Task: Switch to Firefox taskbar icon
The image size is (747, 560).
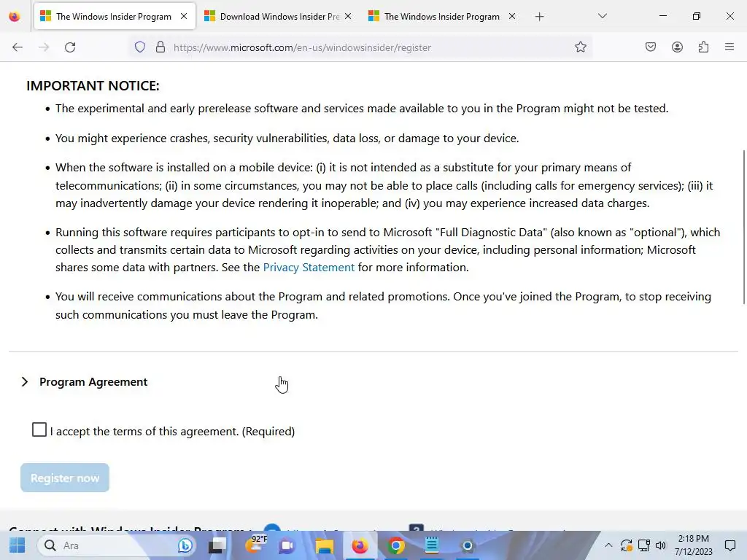Action: tap(360, 545)
